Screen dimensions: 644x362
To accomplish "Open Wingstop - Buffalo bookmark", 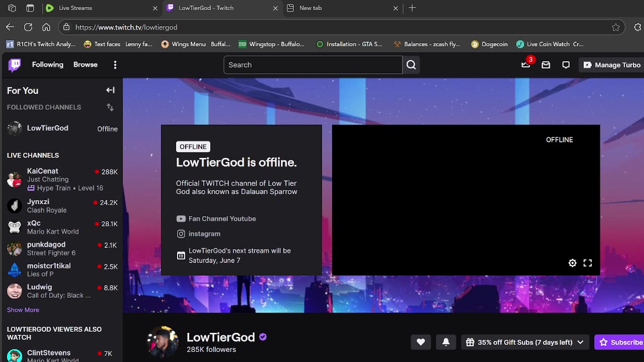I will pos(272,44).
